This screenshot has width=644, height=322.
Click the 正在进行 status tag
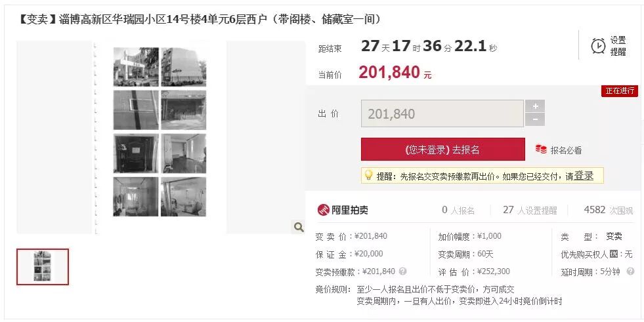pyautogui.click(x=619, y=91)
